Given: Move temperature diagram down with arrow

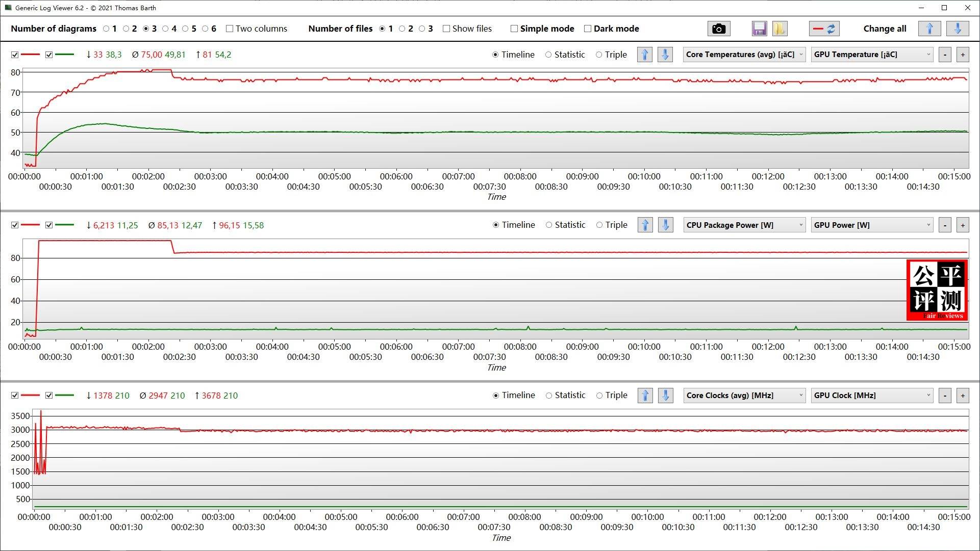Looking at the screenshot, I should point(665,55).
